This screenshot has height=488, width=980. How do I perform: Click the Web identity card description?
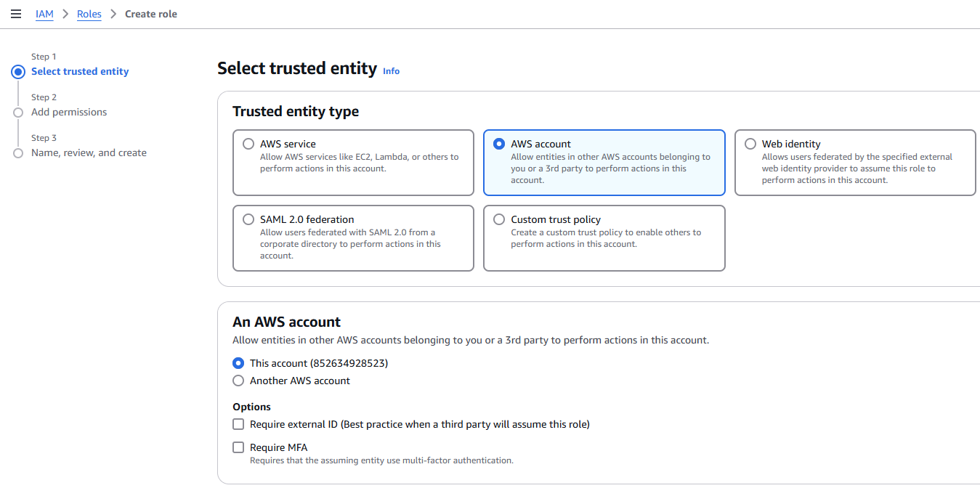[x=857, y=168]
